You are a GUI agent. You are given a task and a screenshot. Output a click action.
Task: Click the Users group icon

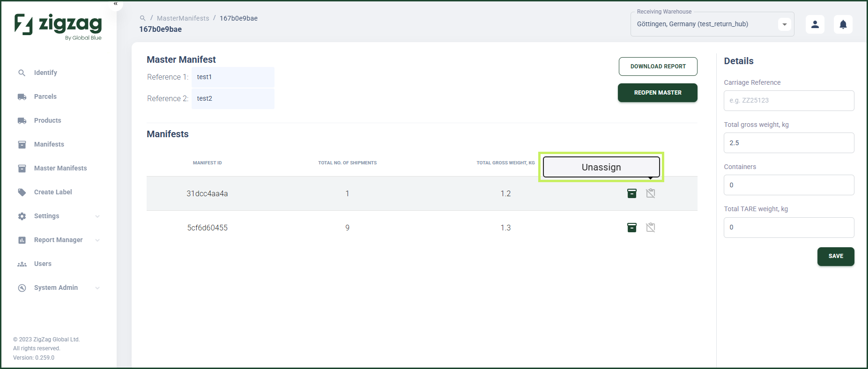[22, 264]
